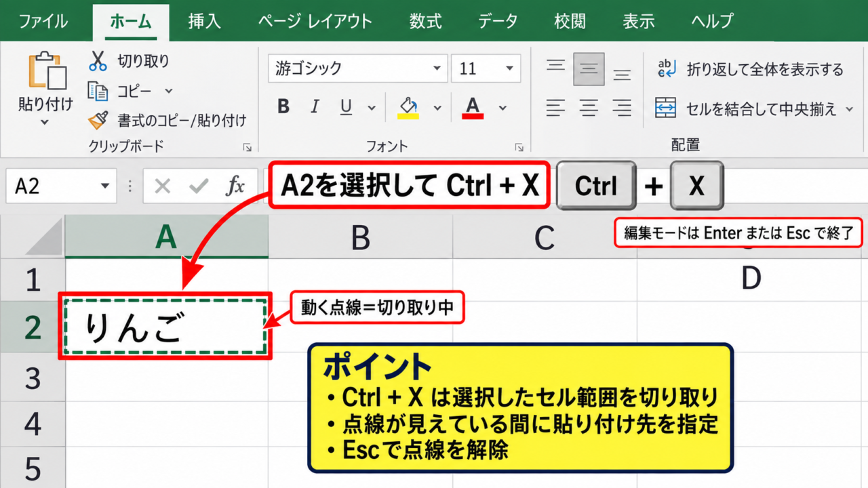Open the Clipboard group dialog launcher
The width and height of the screenshot is (868, 488).
[247, 147]
